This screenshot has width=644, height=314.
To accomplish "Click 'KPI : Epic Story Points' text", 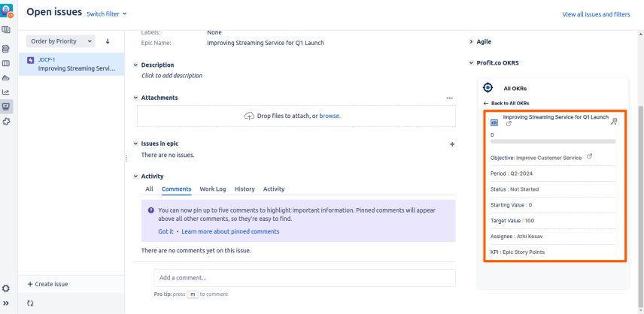I will click(518, 252).
